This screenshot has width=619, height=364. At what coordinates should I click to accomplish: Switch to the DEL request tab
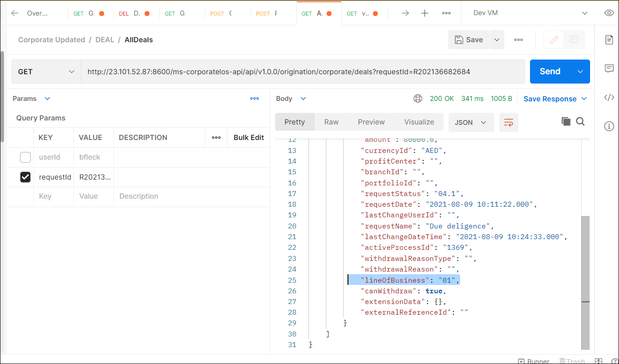click(136, 13)
